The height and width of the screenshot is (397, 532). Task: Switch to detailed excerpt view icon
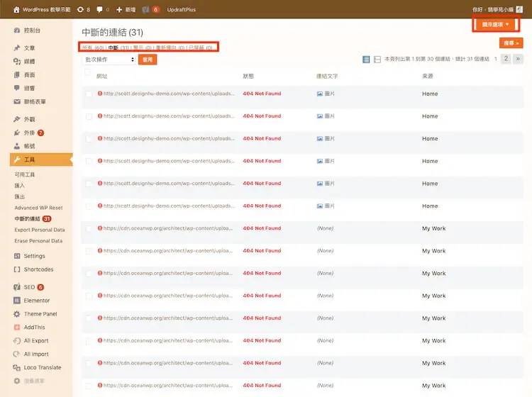pyautogui.click(x=377, y=60)
